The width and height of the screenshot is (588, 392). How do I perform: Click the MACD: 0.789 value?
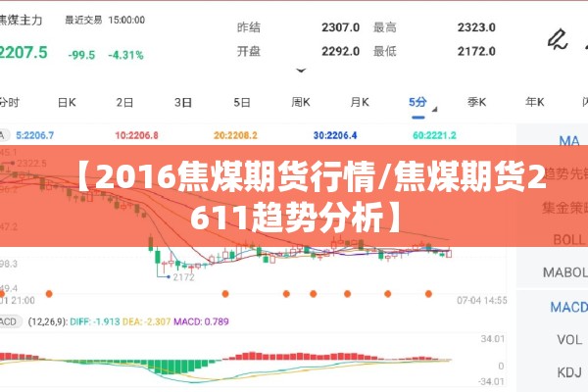(x=201, y=321)
